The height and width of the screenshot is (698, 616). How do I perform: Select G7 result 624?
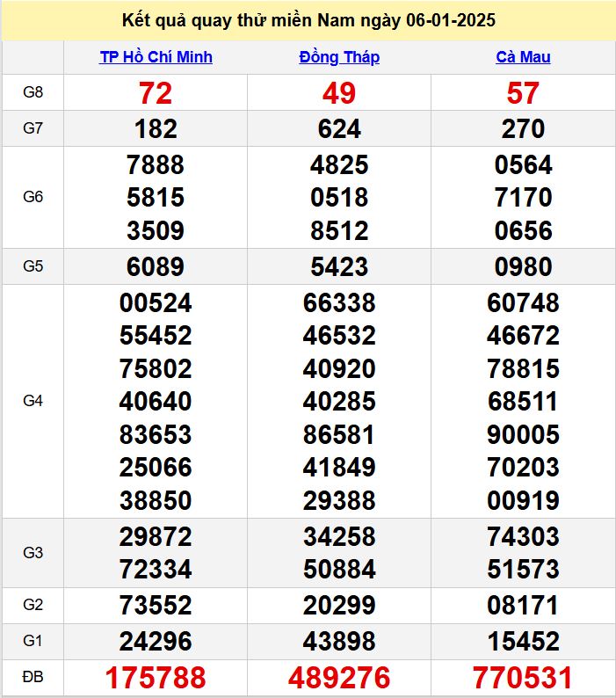click(339, 128)
